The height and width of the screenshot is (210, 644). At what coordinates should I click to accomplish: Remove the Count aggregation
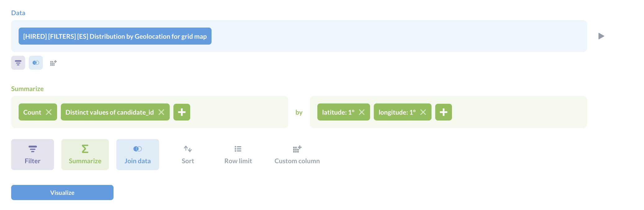click(x=49, y=112)
